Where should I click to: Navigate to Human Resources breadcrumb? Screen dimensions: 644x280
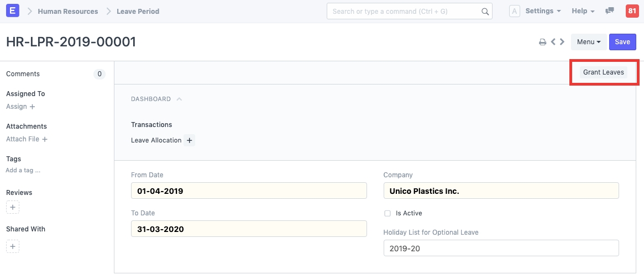68,11
